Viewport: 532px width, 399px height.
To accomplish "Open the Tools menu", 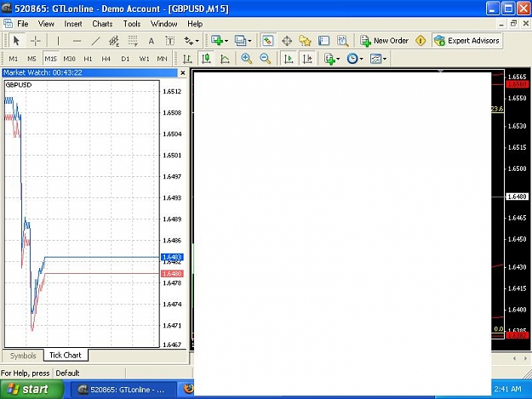I will [x=132, y=24].
